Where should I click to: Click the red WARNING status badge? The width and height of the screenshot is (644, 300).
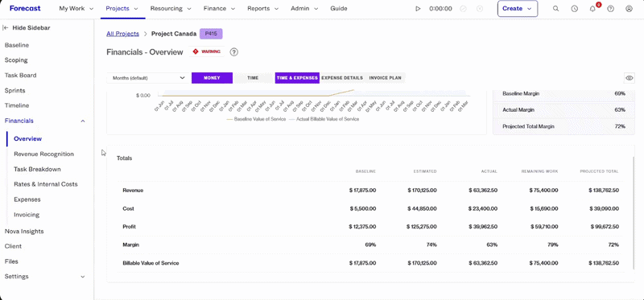[x=207, y=51]
